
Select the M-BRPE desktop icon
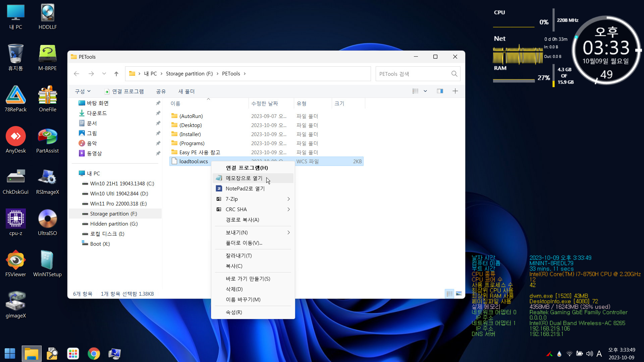(48, 58)
